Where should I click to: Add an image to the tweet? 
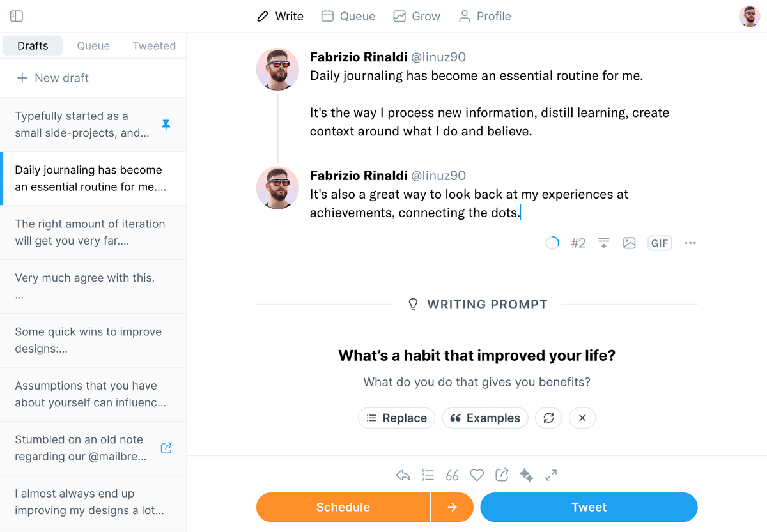point(630,243)
